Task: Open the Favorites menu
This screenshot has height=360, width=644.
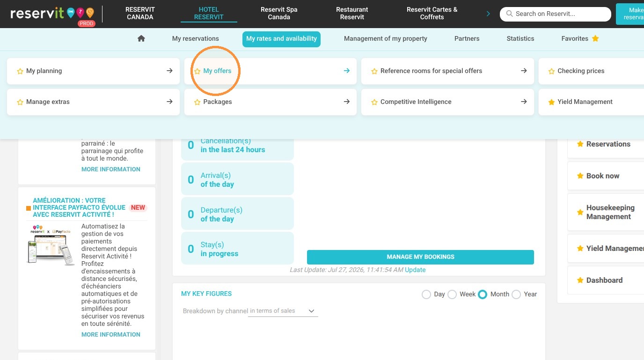Action: click(580, 38)
